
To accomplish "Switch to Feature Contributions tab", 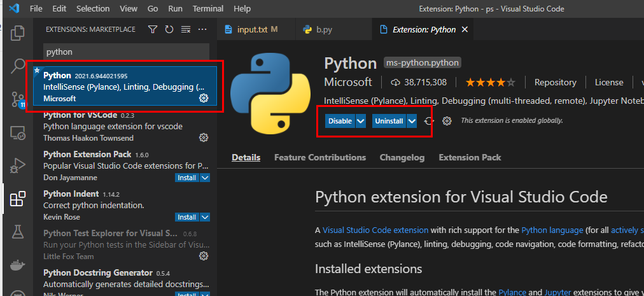I will (x=320, y=157).
